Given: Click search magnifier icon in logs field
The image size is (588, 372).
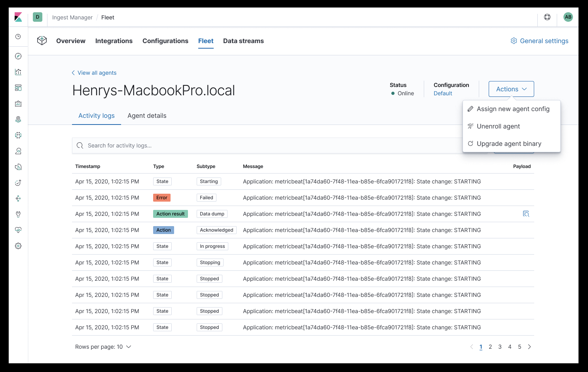Looking at the screenshot, I should pos(80,145).
